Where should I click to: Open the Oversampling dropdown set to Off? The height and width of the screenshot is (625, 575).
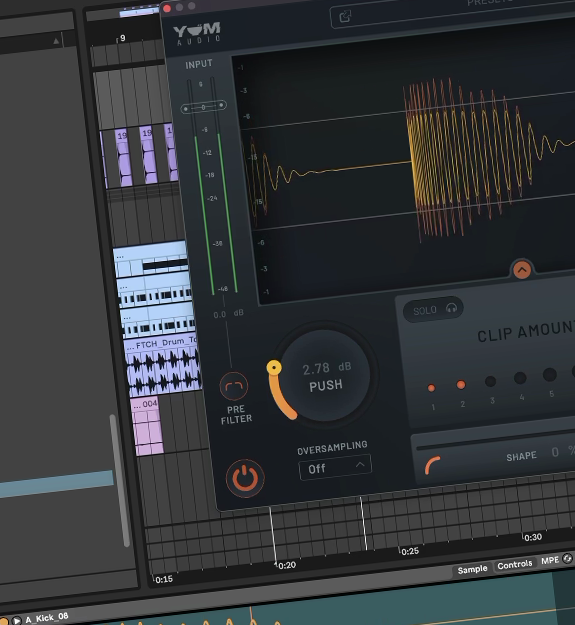tap(335, 467)
